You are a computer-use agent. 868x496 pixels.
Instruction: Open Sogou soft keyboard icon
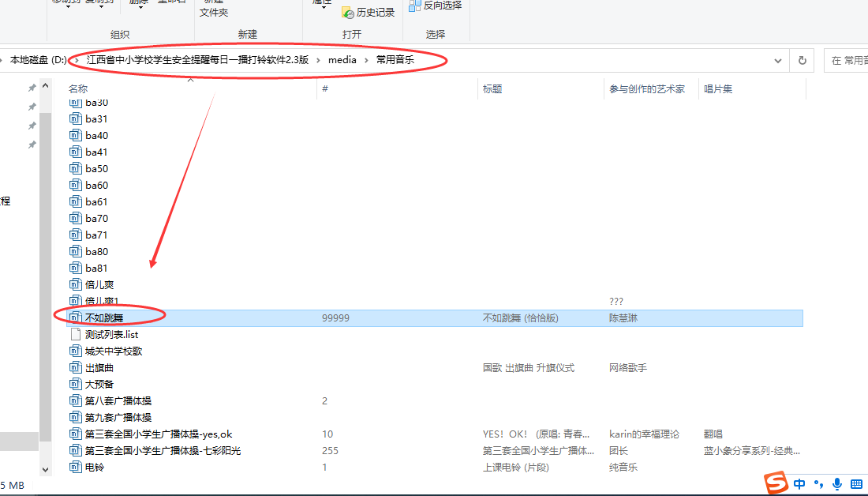(856, 483)
